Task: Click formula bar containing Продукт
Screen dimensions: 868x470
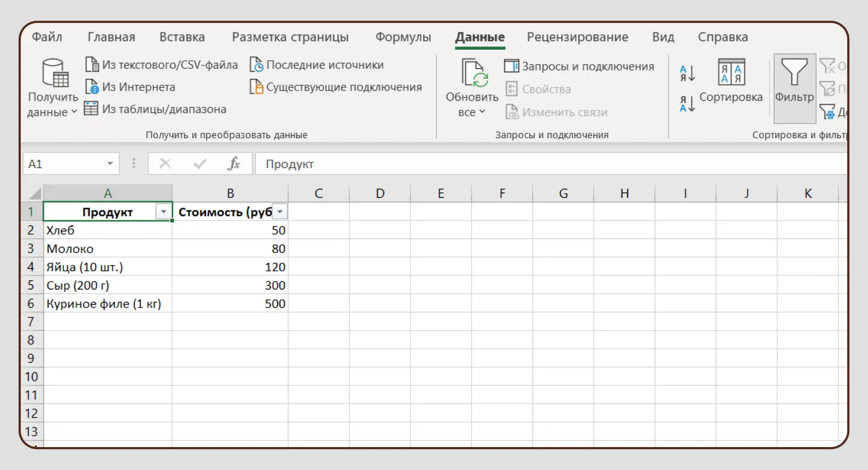Action: (551, 163)
